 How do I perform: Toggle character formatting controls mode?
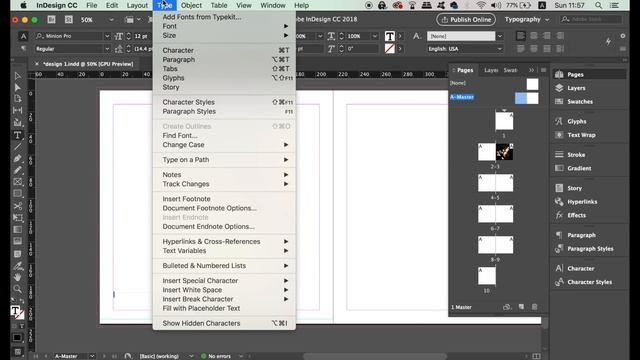click(23, 36)
